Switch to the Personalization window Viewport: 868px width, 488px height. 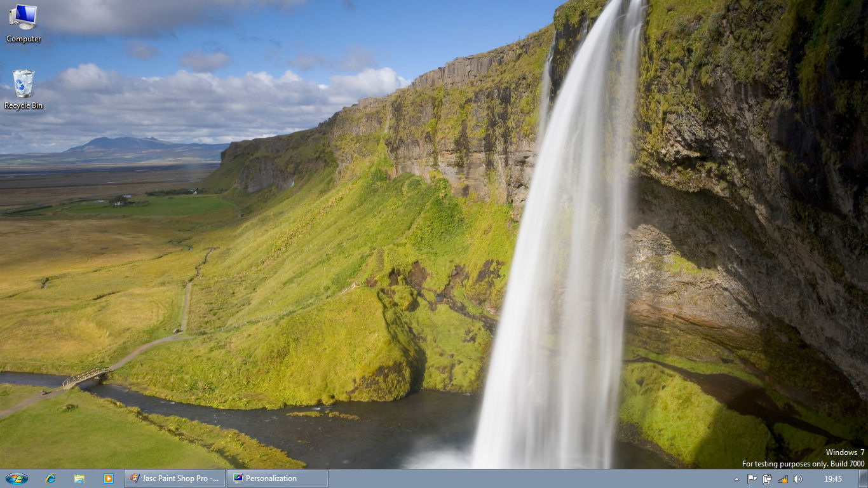tap(278, 478)
